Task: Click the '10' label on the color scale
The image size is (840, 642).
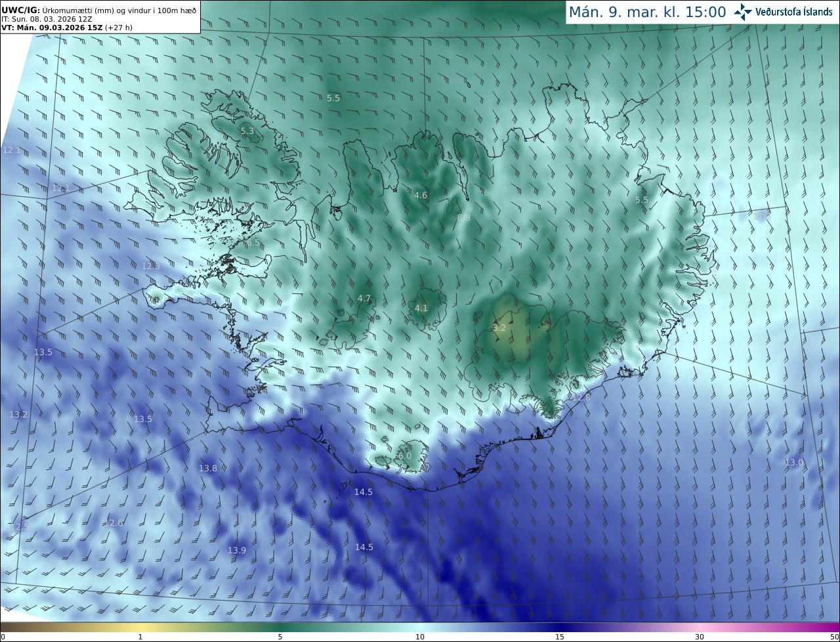Action: click(x=420, y=637)
